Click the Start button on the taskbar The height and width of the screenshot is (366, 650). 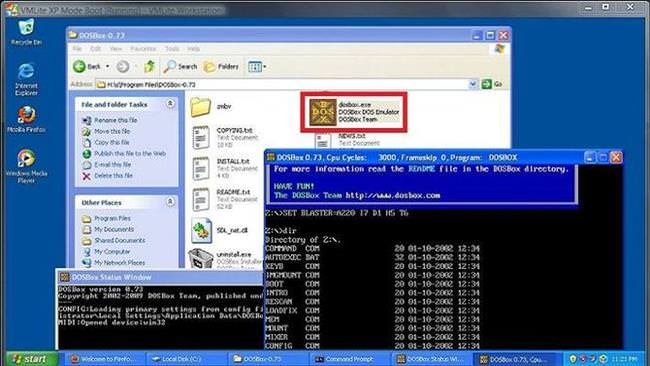tap(30, 359)
